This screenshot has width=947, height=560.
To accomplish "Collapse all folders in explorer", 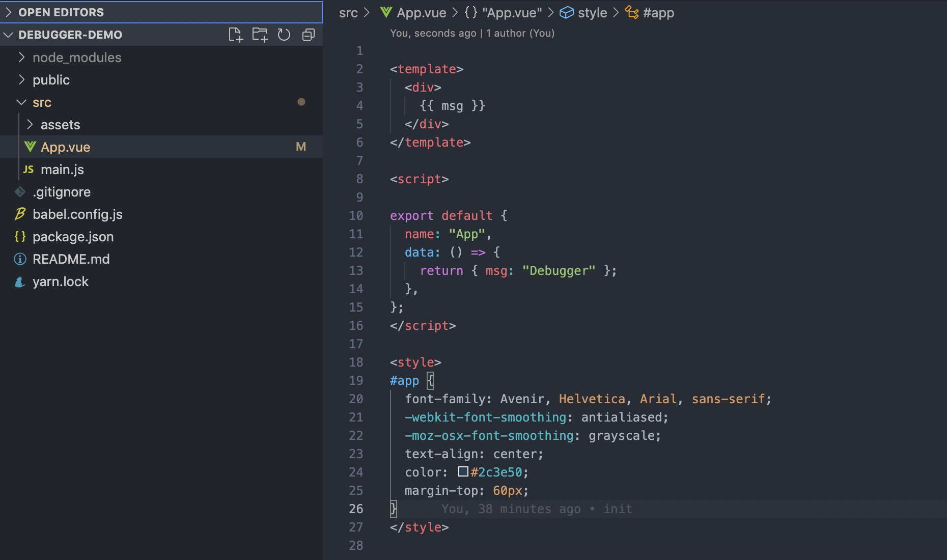I will [x=308, y=35].
